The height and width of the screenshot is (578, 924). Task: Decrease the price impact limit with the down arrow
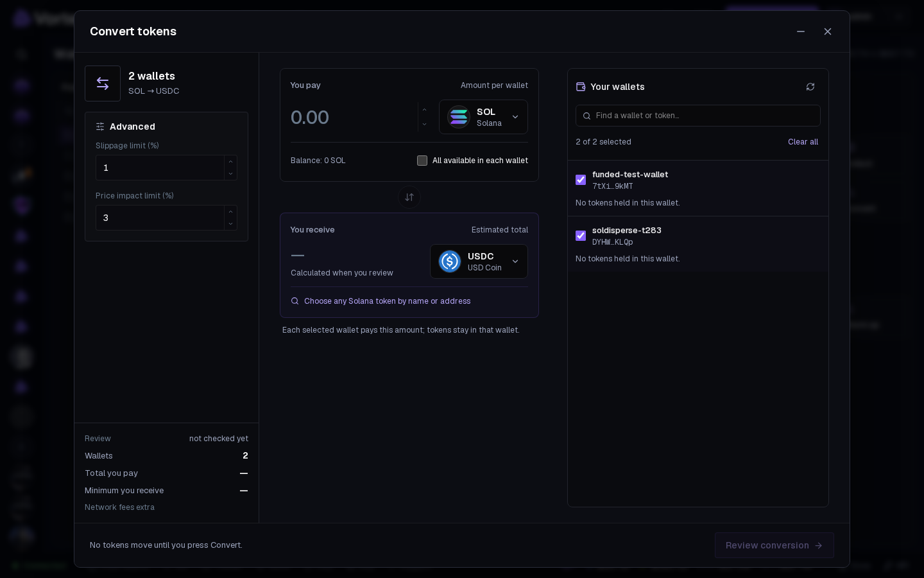tap(231, 224)
